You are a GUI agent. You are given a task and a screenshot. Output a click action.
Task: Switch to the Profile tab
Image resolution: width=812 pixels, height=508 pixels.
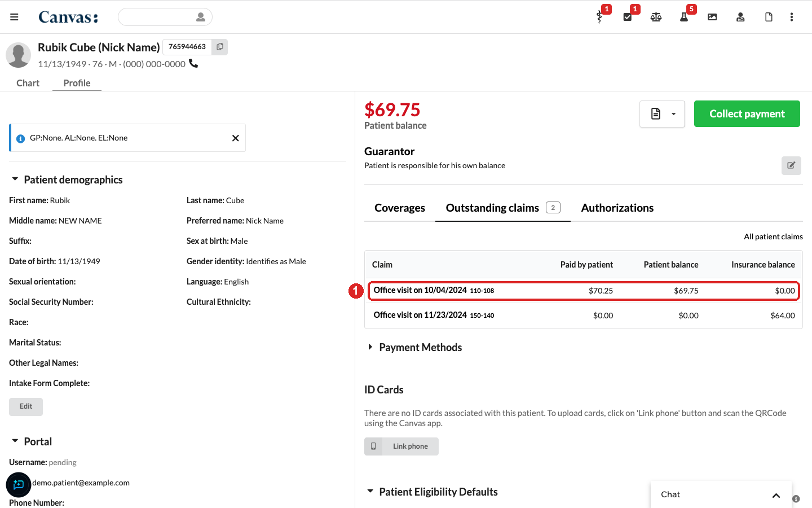click(x=77, y=83)
